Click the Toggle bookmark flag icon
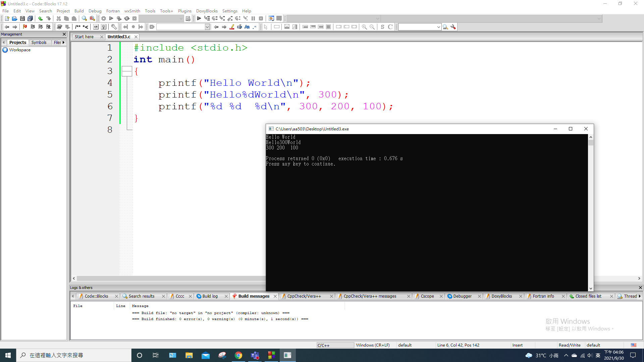 [x=25, y=27]
